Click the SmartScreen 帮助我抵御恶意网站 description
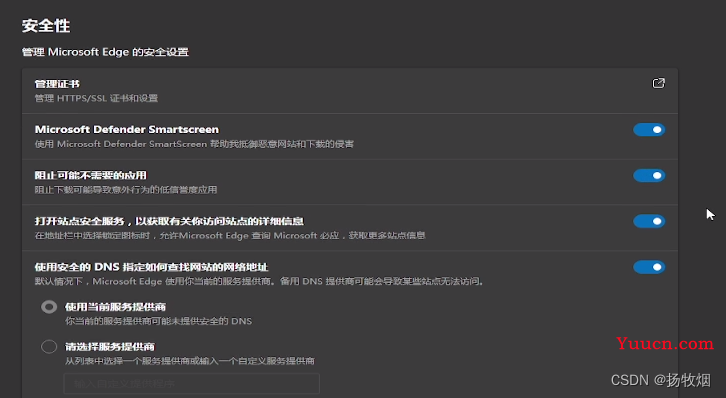Screen dimensions: 726x398 (x=194, y=144)
